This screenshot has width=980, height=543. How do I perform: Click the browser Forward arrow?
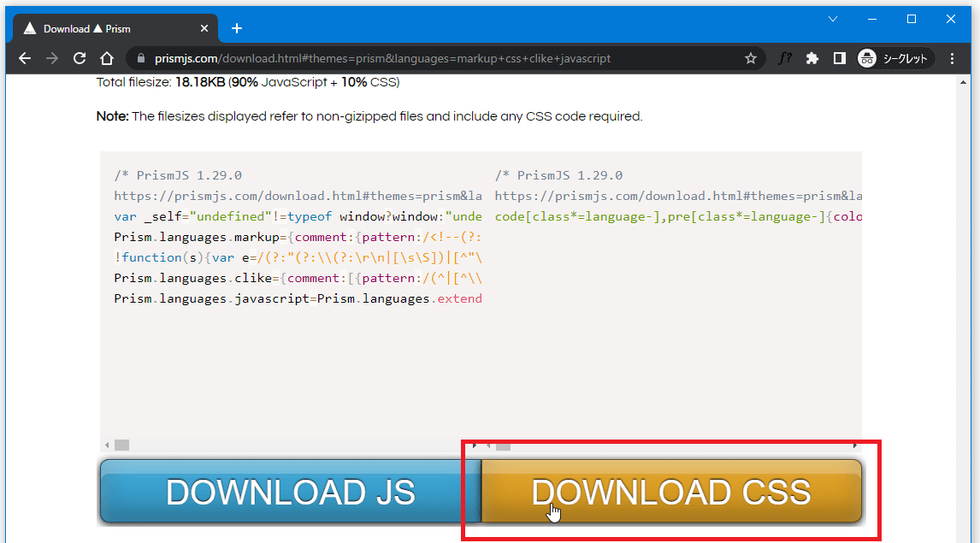coord(52,58)
